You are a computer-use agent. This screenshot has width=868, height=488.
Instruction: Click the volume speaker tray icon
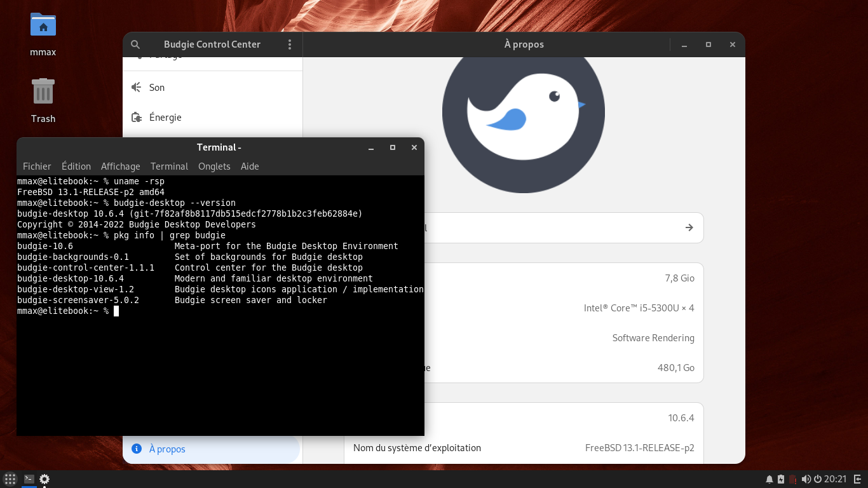tap(806, 479)
